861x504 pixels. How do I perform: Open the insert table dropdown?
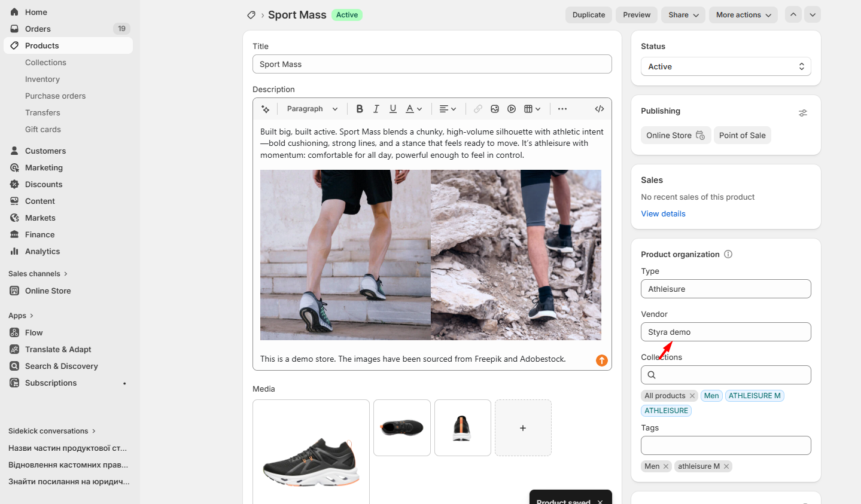coord(533,109)
